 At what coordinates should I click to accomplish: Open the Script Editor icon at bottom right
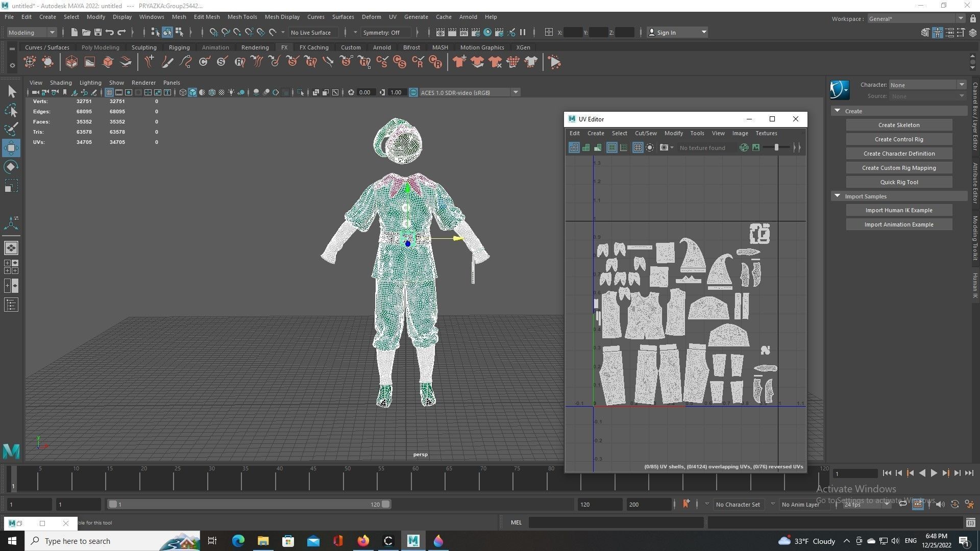pyautogui.click(x=970, y=522)
